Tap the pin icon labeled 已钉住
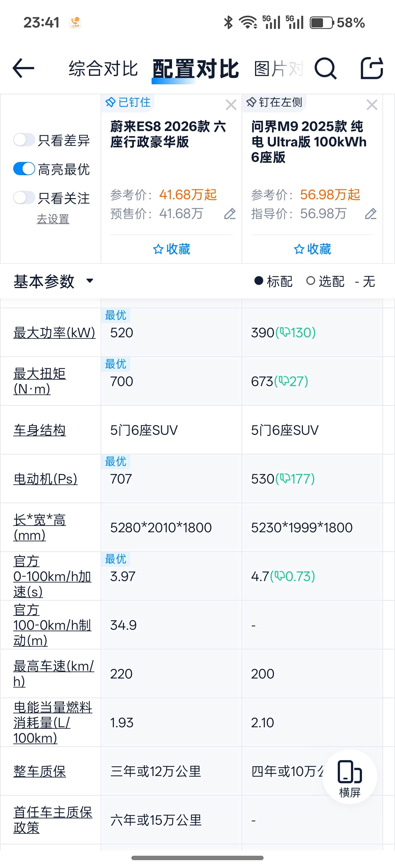Screen dimensions: 395x868 pyautogui.click(x=111, y=103)
